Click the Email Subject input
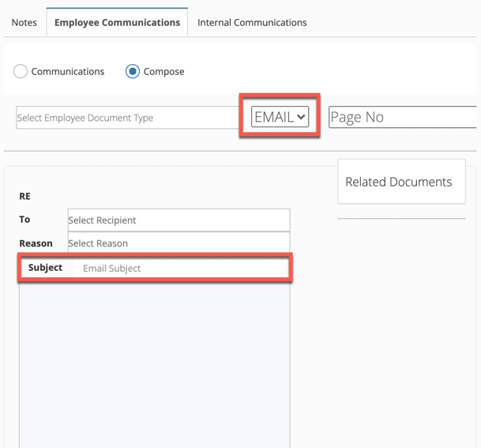Screen dimensions: 481x448 (177, 268)
